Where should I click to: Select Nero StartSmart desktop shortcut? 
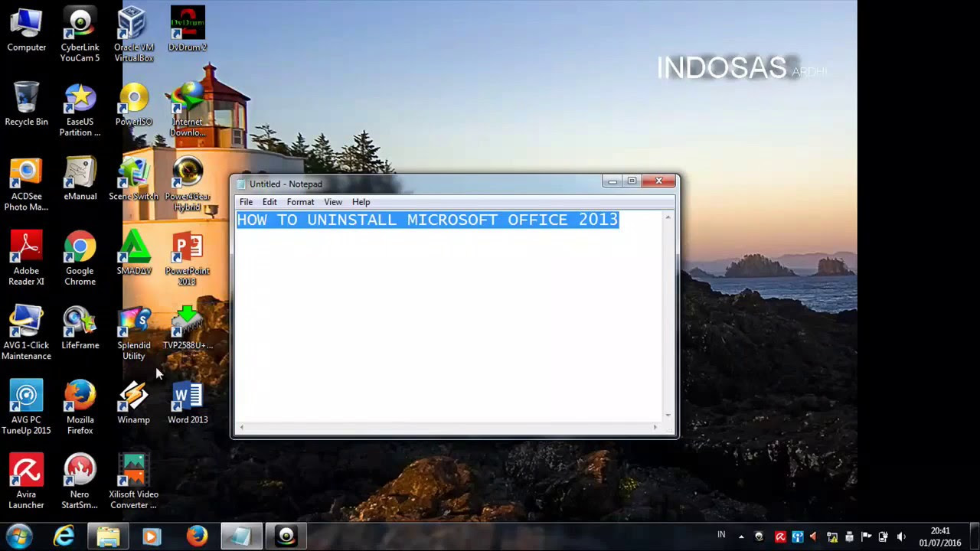(80, 482)
